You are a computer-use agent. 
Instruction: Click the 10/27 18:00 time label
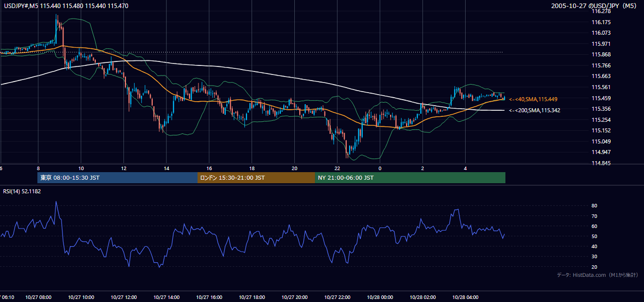[252, 297]
